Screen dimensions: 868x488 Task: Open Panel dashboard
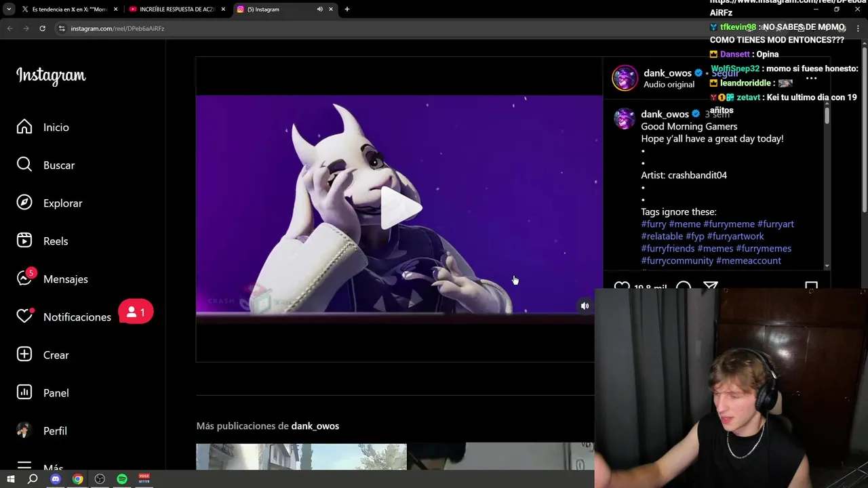point(43,393)
